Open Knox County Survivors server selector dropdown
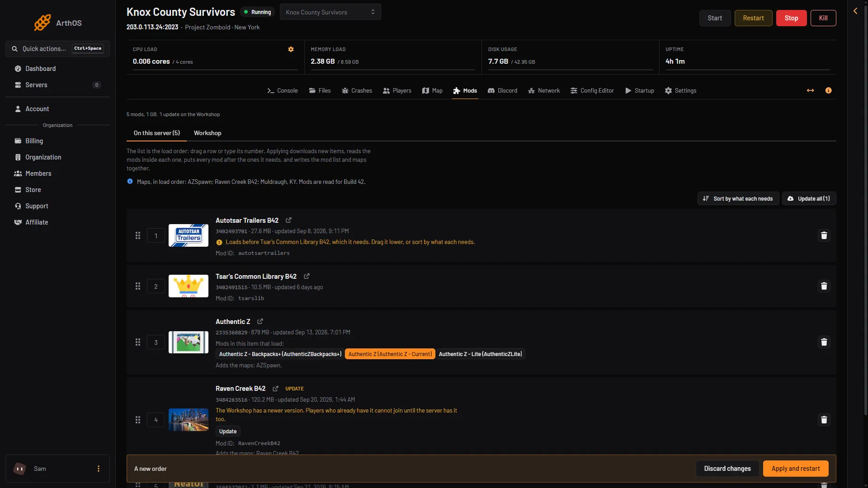This screenshot has width=868, height=488. (330, 12)
